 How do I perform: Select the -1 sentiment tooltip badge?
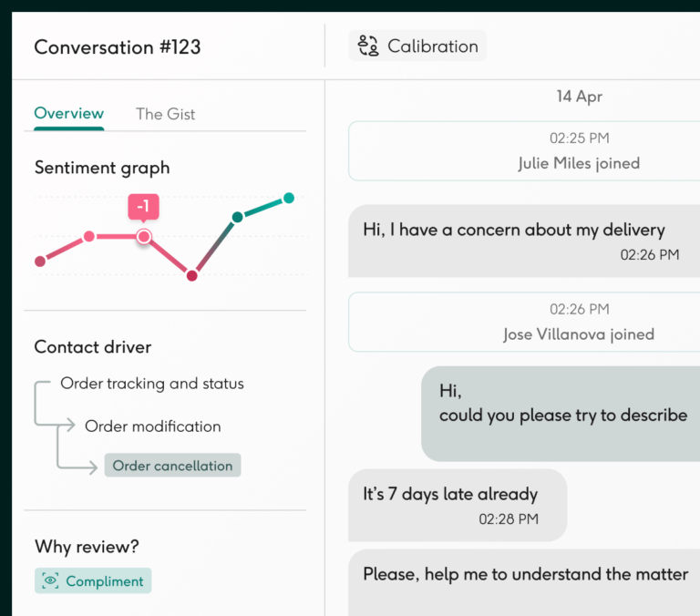click(143, 207)
